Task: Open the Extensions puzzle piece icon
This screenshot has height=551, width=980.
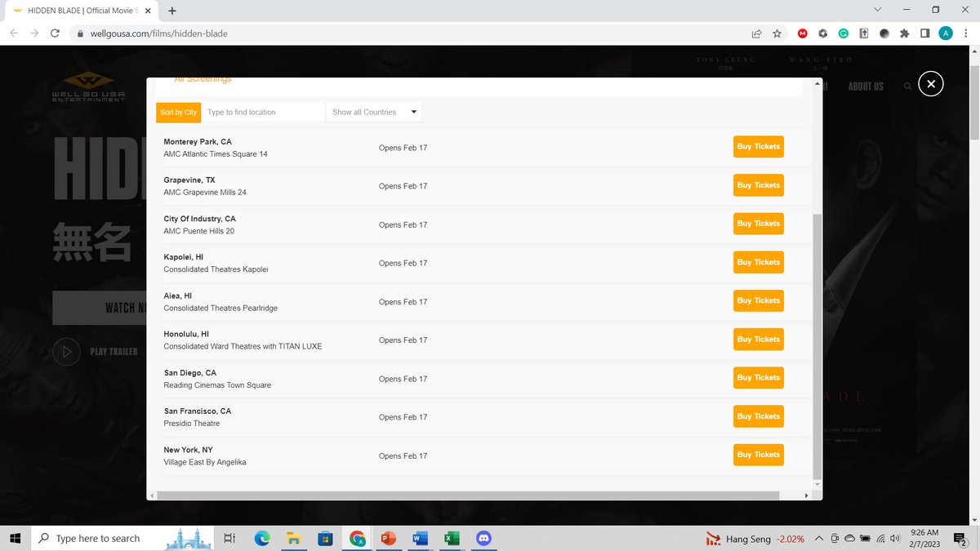Action: click(x=904, y=33)
